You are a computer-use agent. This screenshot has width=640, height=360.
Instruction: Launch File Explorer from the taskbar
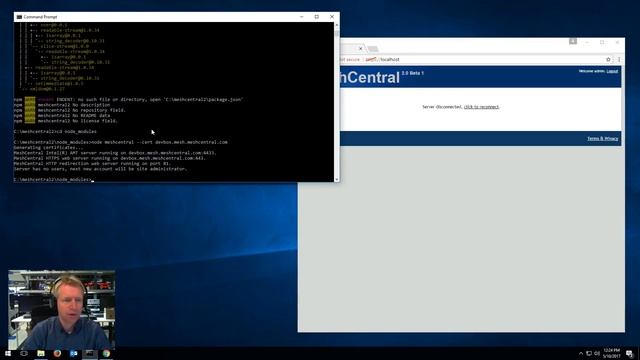point(41,353)
